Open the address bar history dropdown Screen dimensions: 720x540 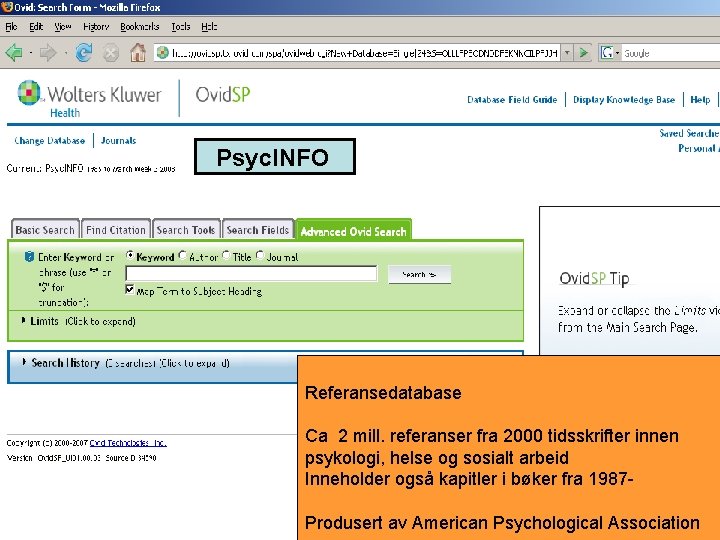pos(567,53)
